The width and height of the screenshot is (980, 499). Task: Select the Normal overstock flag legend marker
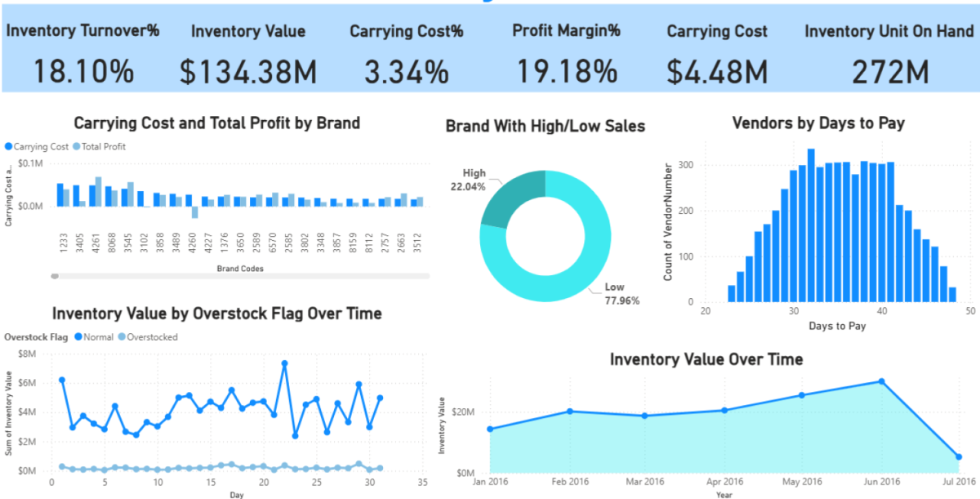78,336
